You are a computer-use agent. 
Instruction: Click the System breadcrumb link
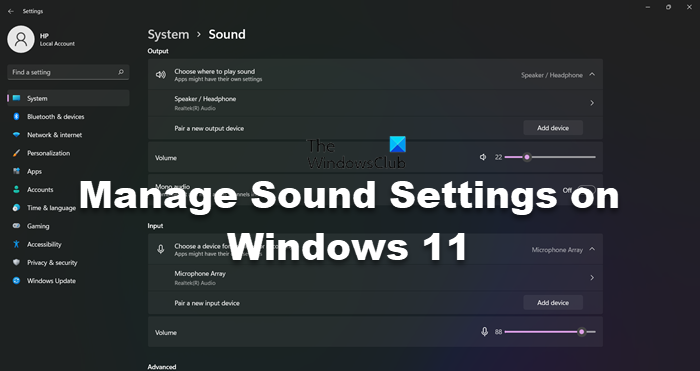pyautogui.click(x=168, y=34)
